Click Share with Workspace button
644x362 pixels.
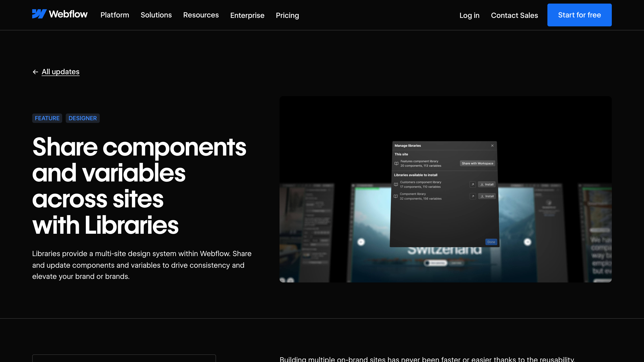(477, 163)
